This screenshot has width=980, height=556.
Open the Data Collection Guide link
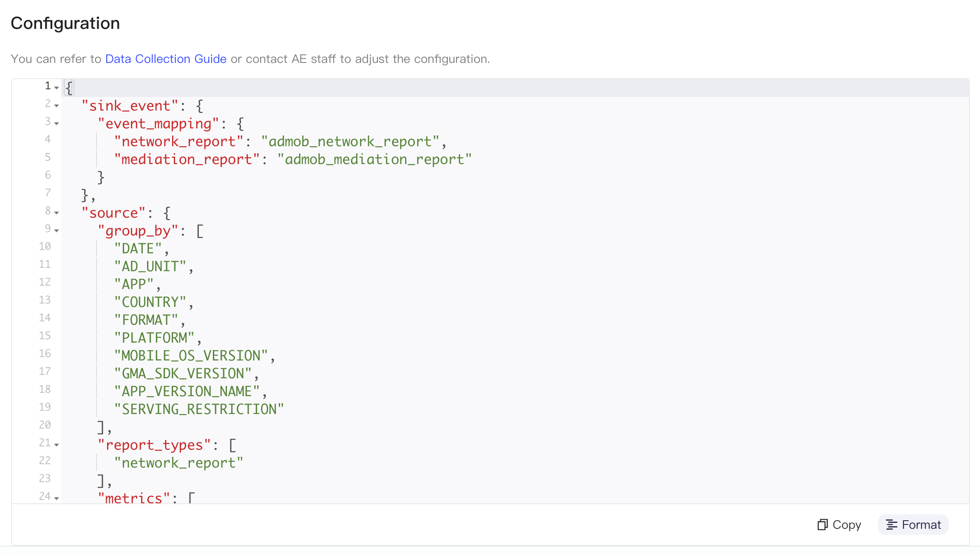166,59
